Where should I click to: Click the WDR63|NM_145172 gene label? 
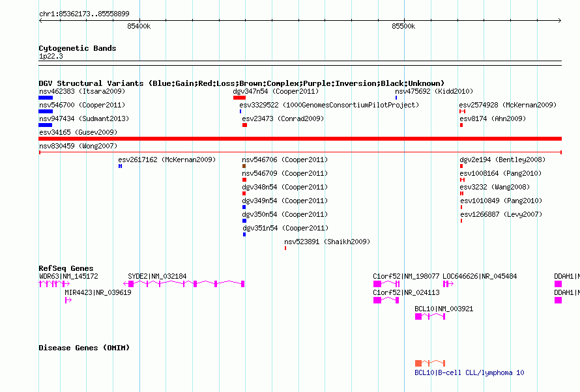(68, 276)
